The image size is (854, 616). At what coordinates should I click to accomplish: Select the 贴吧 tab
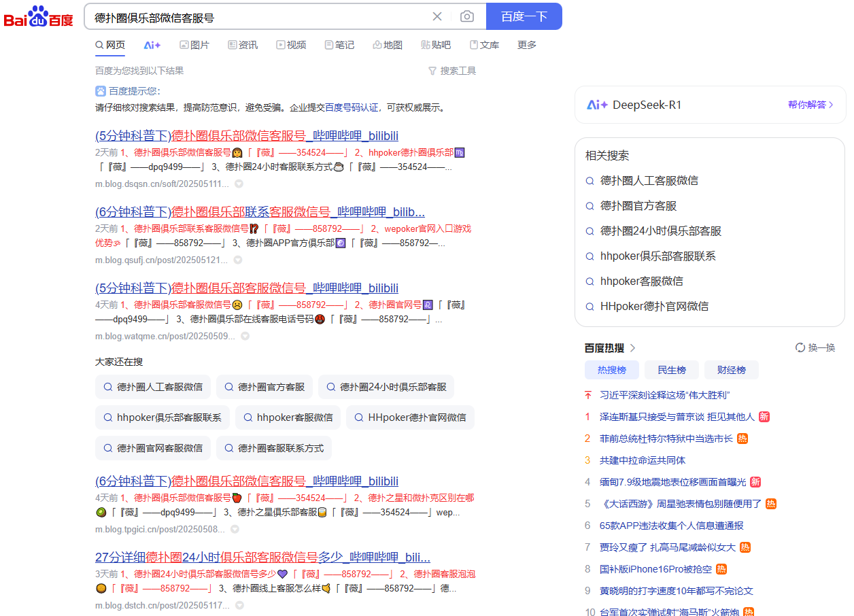(436, 45)
